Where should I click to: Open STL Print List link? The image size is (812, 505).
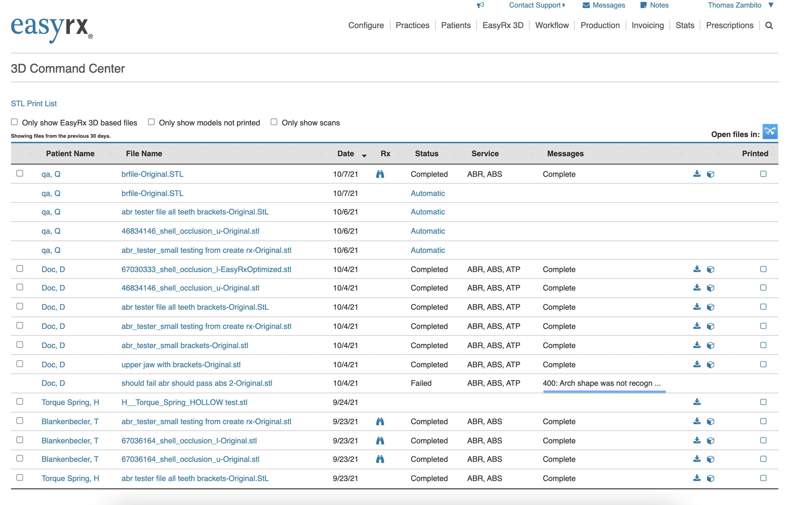[x=34, y=103]
